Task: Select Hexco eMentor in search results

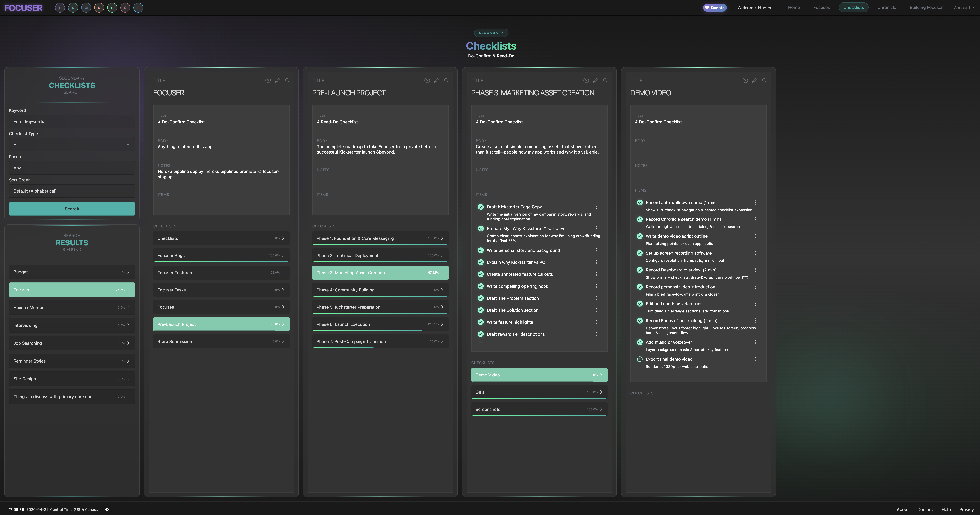Action: (x=72, y=308)
